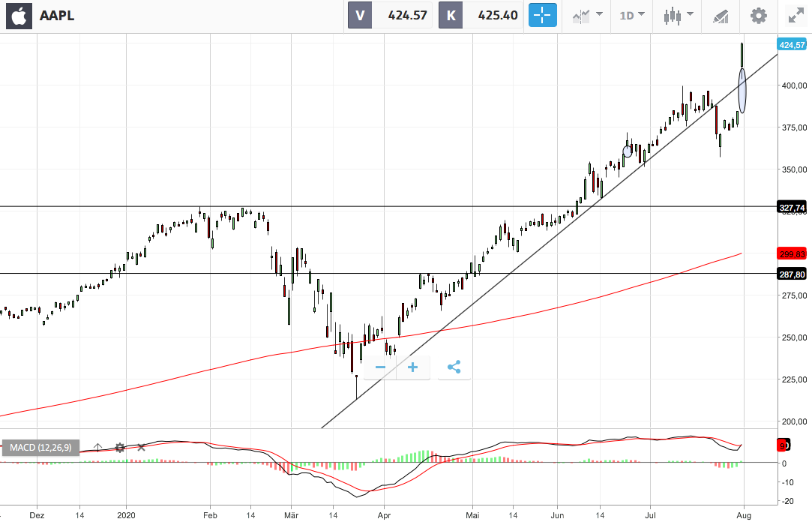This screenshot has width=812, height=522.
Task: Zoom out with the minus button
Action: click(381, 367)
